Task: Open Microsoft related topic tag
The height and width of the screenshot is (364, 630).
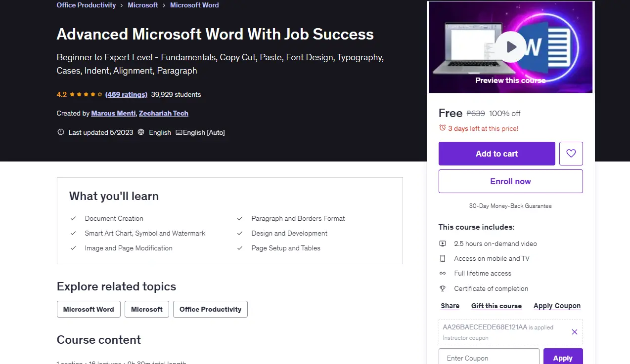Action: 147,309
